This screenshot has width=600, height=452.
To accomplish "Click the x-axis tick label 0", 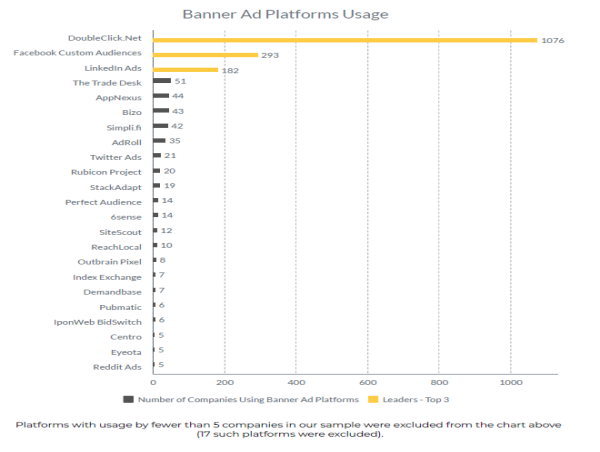I will (153, 382).
